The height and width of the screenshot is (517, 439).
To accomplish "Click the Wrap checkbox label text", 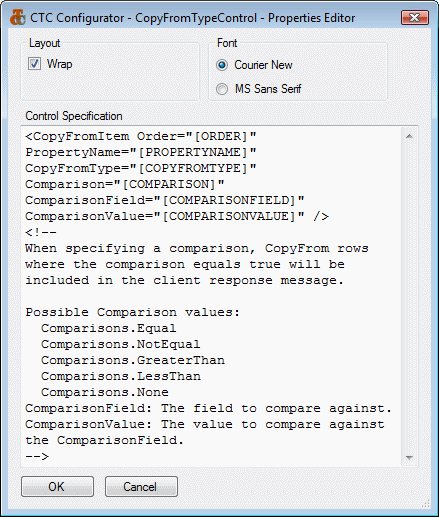I will click(x=59, y=64).
